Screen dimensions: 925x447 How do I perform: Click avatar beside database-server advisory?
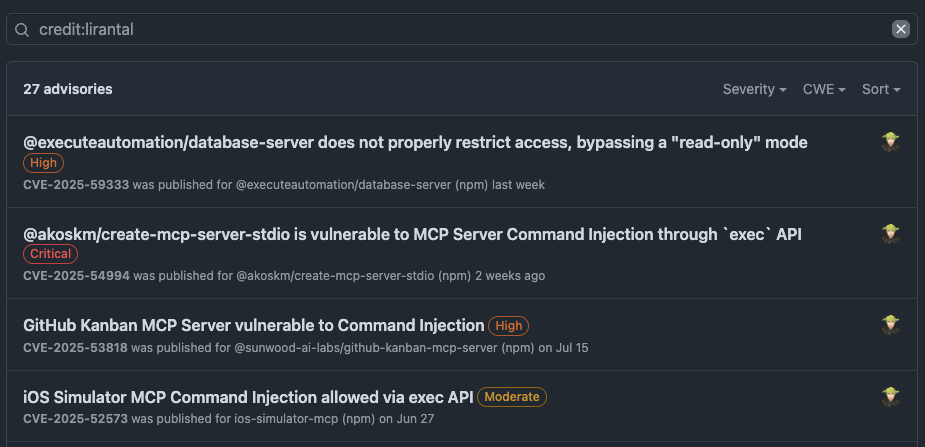coord(891,142)
